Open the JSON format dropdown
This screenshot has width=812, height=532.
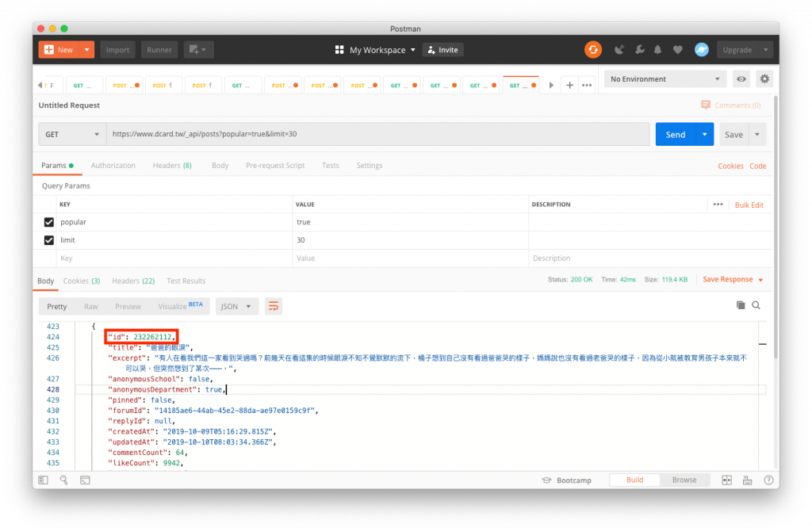[236, 307]
